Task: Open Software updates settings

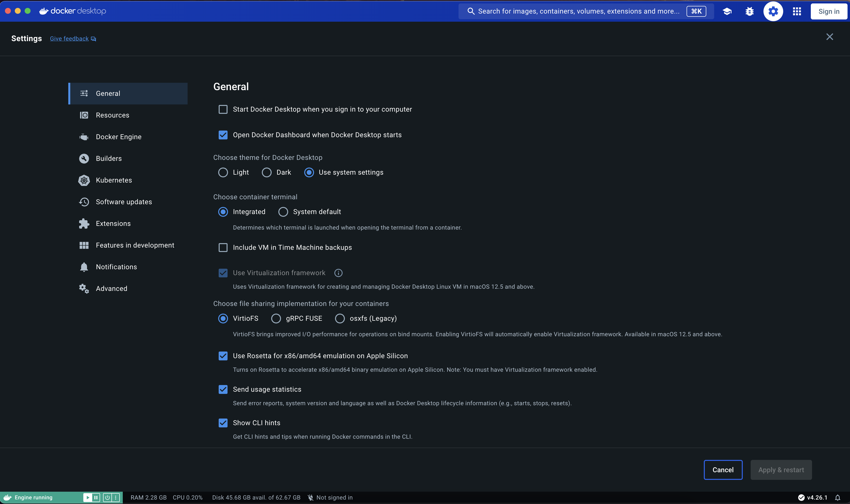Action: coord(128,202)
